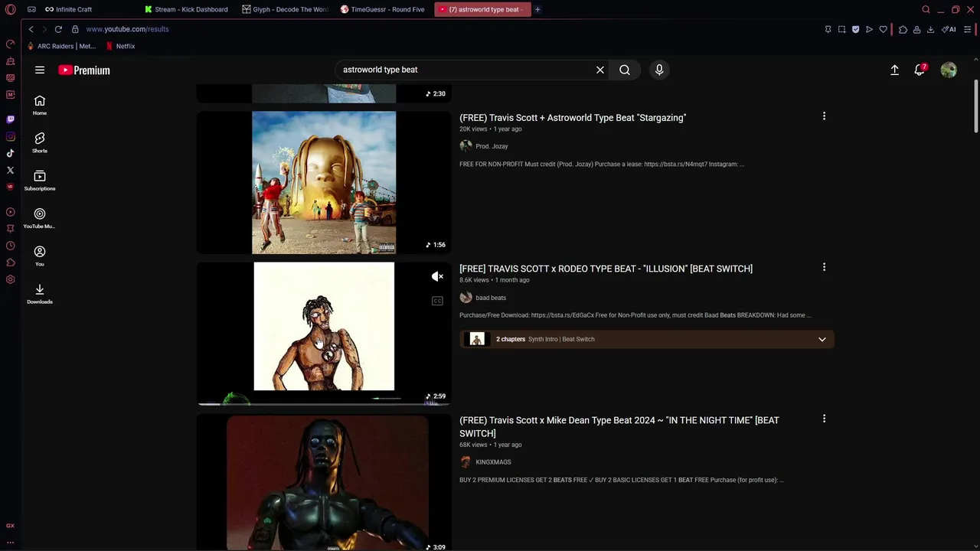This screenshot has height=551, width=980.
Task: Open the YouTube guide hamburger menu
Action: 40,70
